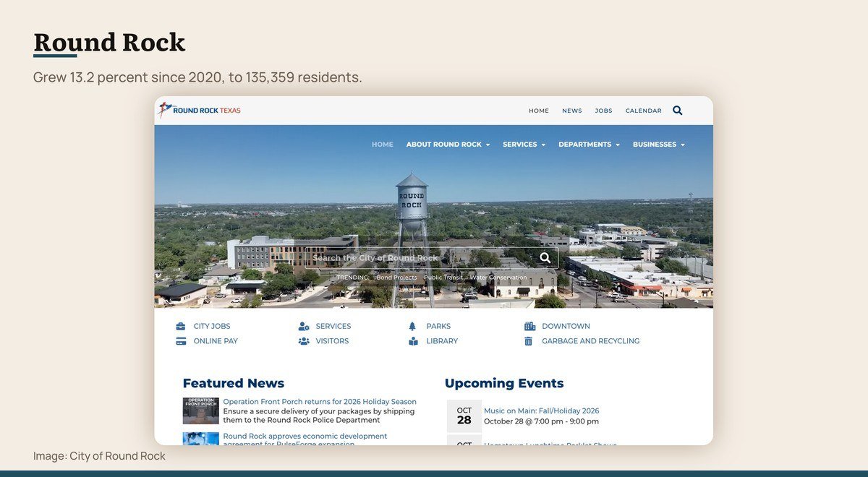Viewport: 868px width, 477px height.
Task: Open the Garbage and Recycling quick link
Action: (591, 341)
